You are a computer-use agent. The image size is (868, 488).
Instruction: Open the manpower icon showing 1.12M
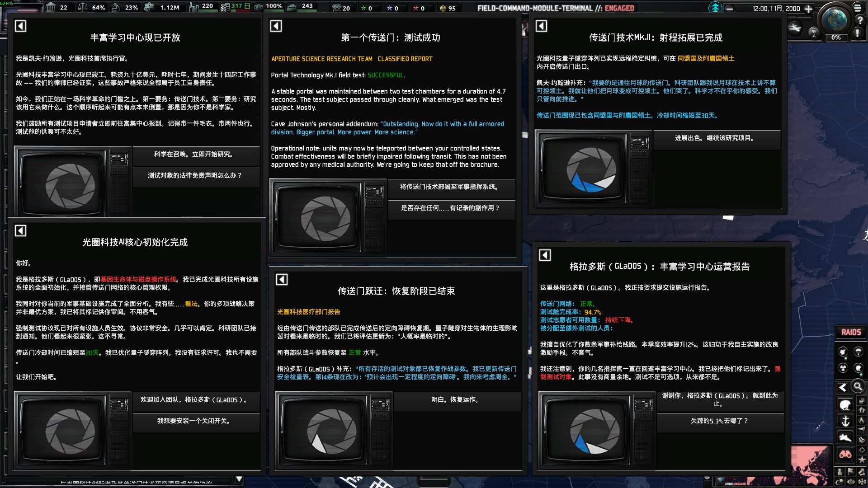[x=149, y=7]
